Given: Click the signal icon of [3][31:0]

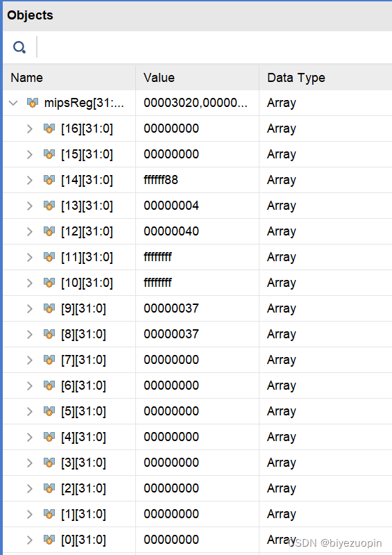Looking at the screenshot, I should tap(49, 463).
